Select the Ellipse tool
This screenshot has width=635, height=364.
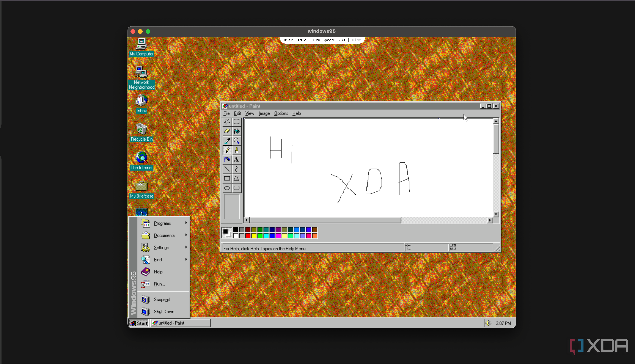coord(227,188)
